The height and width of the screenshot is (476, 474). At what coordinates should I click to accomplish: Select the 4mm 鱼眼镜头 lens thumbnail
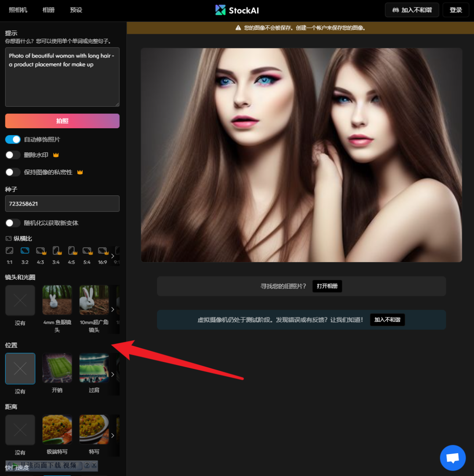[57, 300]
